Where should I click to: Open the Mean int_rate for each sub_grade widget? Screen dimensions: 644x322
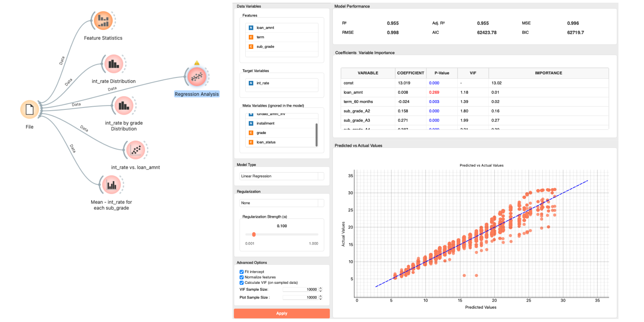[111, 185]
